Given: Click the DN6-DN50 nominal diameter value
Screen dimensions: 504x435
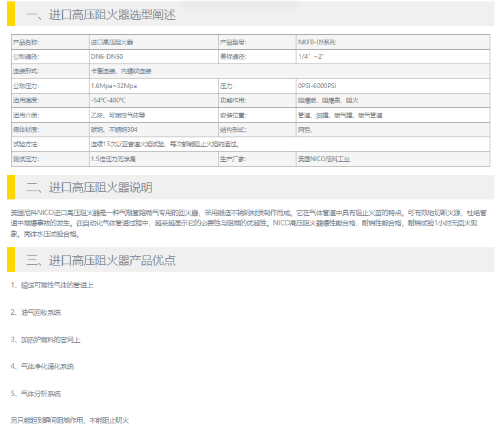Looking at the screenshot, I should (107, 56).
